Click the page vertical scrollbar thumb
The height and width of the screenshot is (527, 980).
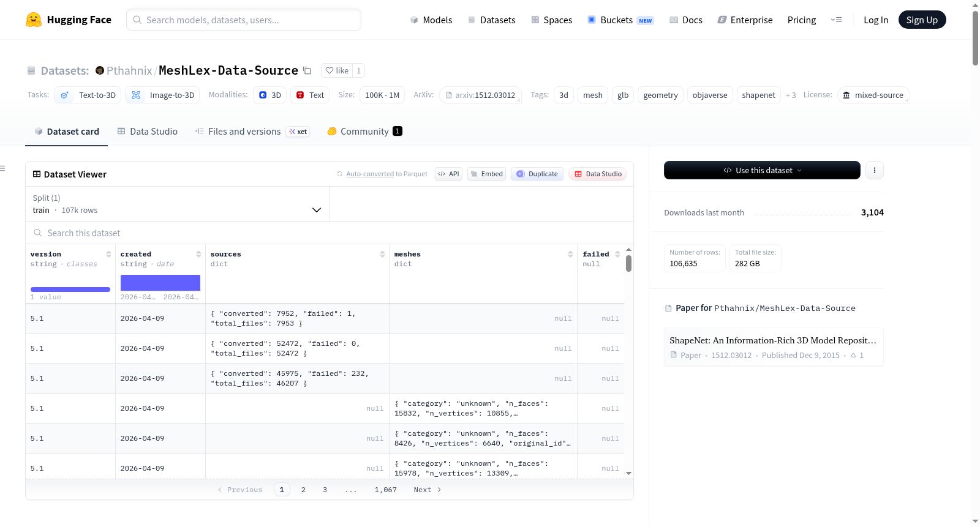click(x=975, y=38)
